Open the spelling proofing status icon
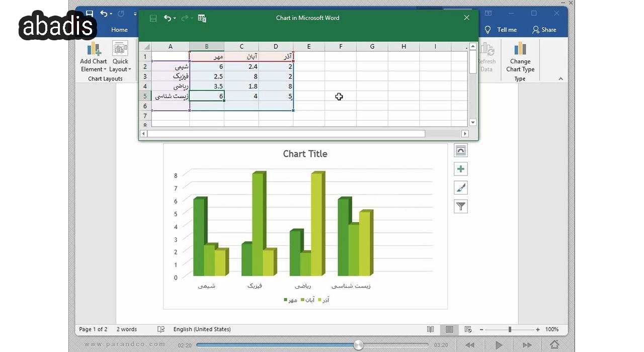 point(161,329)
